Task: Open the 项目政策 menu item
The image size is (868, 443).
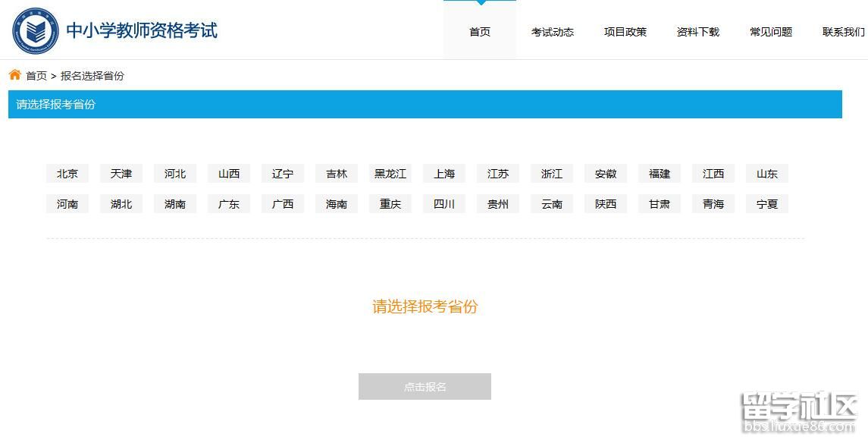Action: point(625,32)
